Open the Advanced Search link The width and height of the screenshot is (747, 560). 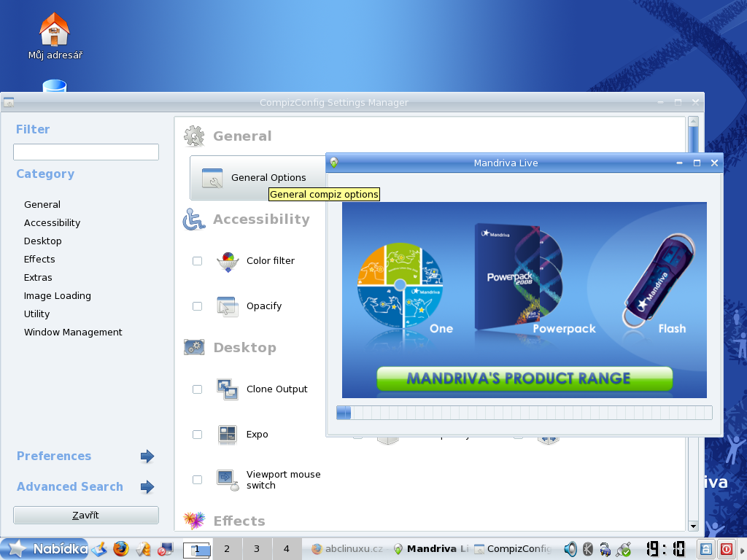pyautogui.click(x=70, y=486)
